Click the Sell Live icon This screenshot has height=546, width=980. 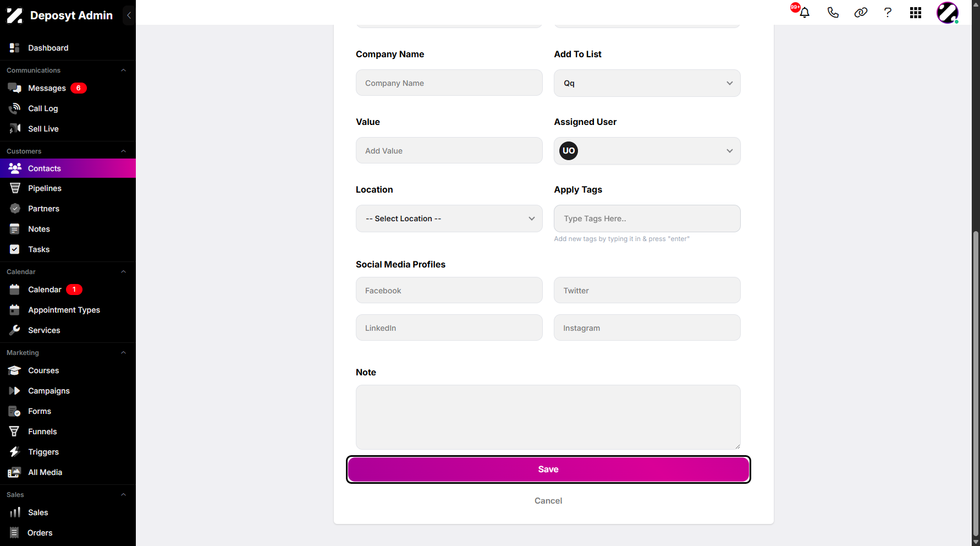(x=15, y=129)
